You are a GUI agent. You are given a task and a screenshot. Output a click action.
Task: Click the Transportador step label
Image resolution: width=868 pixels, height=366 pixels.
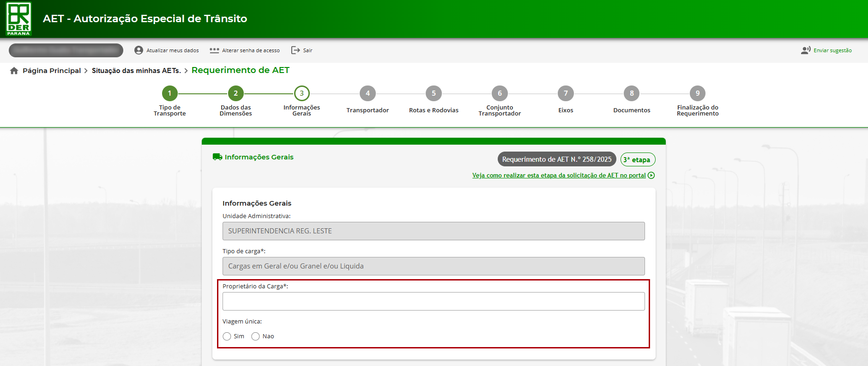[368, 110]
